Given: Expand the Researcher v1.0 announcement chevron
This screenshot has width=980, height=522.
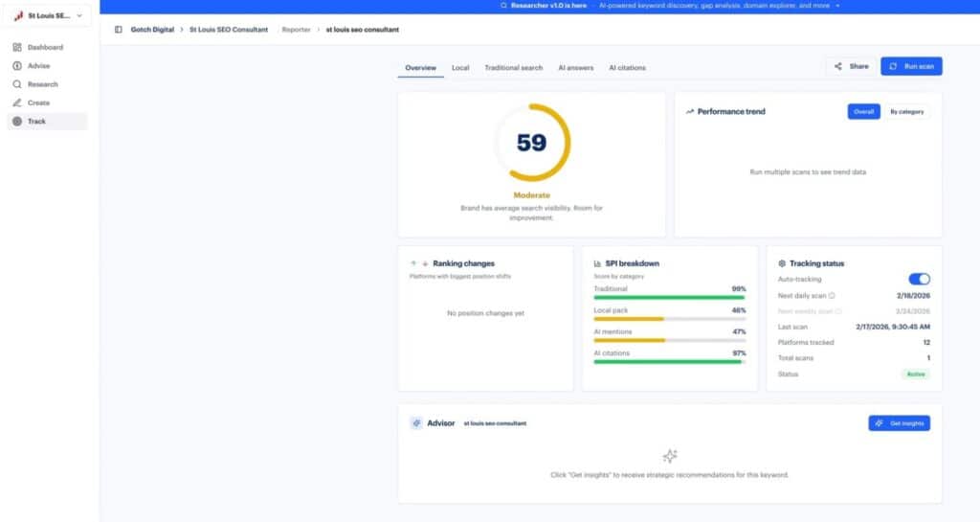Looking at the screenshot, I should tap(837, 6).
